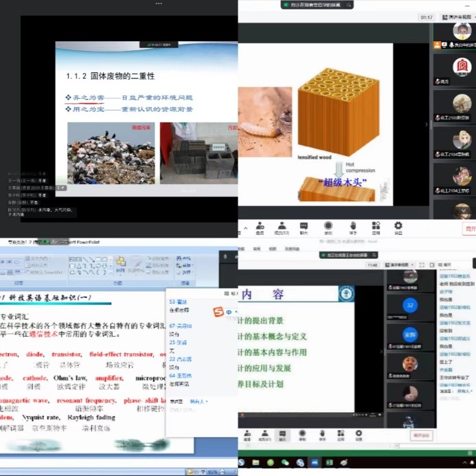
Task: Open Invite in the top-right meeting toolbar
Action: tap(260, 227)
